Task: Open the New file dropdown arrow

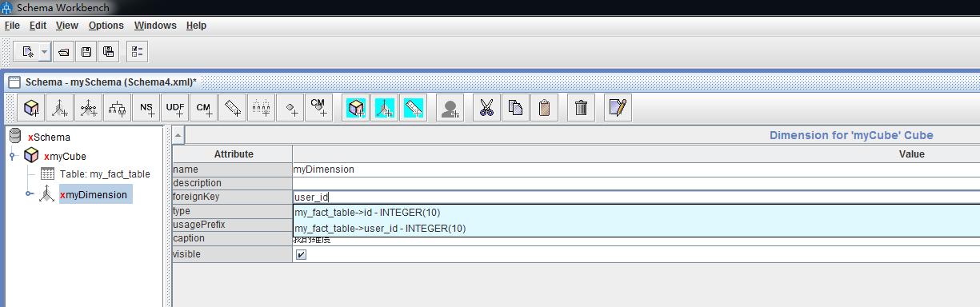Action: pyautogui.click(x=44, y=52)
